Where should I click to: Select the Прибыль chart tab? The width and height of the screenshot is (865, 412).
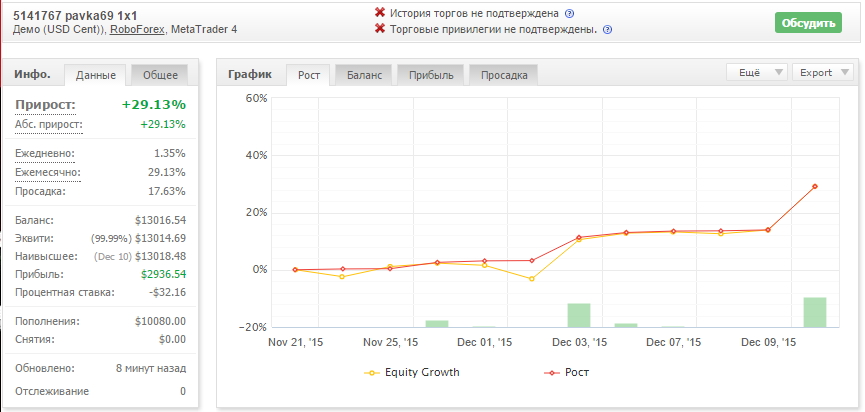tap(431, 75)
